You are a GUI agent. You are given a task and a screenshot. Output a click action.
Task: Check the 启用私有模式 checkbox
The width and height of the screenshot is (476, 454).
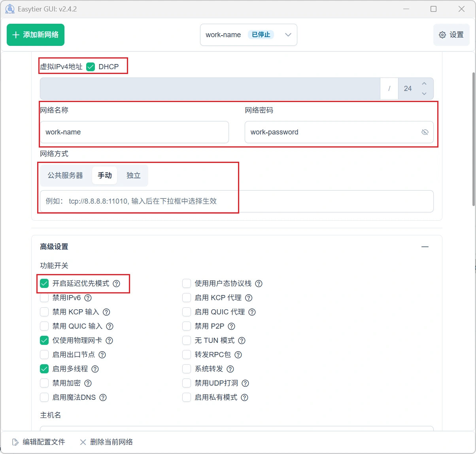click(187, 397)
